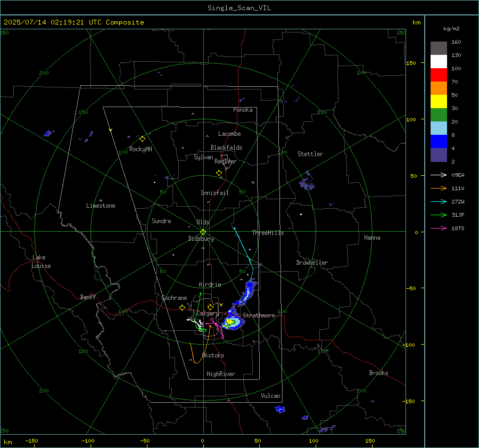Click the Airdrie label
This screenshot has width=479, height=448.
pyautogui.click(x=210, y=284)
